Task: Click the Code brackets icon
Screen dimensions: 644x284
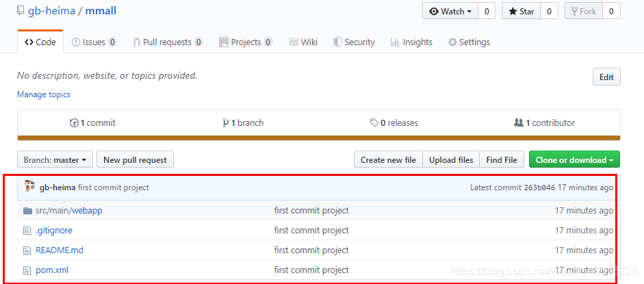Action: 29,42
